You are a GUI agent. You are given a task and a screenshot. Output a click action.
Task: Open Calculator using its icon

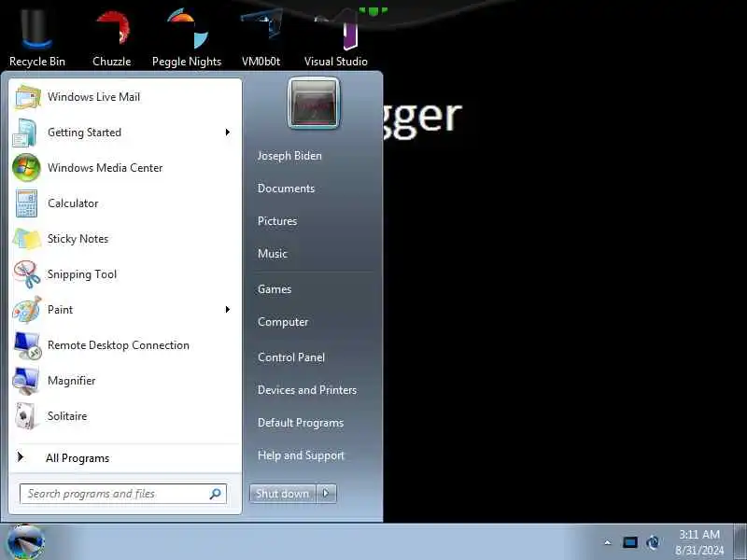26,203
